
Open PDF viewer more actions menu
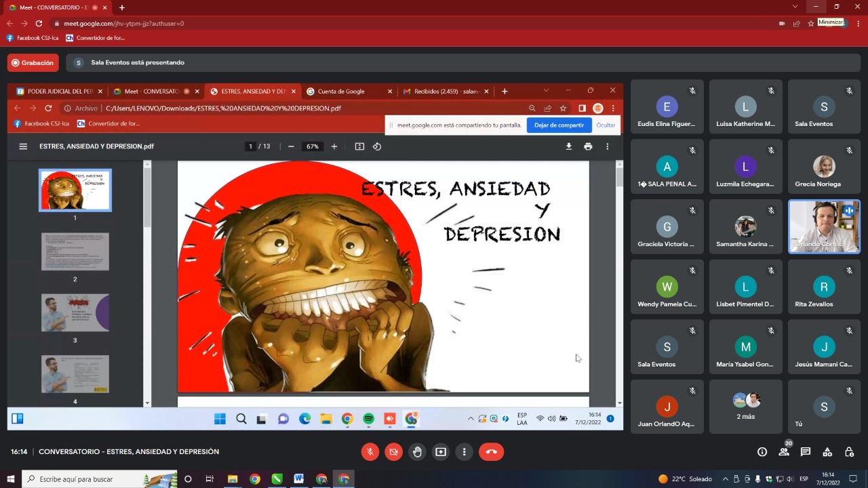click(x=607, y=146)
